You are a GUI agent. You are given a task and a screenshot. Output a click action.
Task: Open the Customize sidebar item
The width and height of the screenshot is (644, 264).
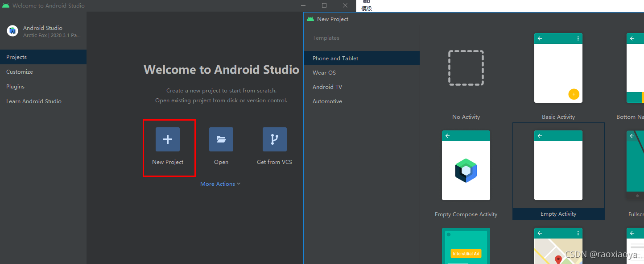pyautogui.click(x=43, y=71)
